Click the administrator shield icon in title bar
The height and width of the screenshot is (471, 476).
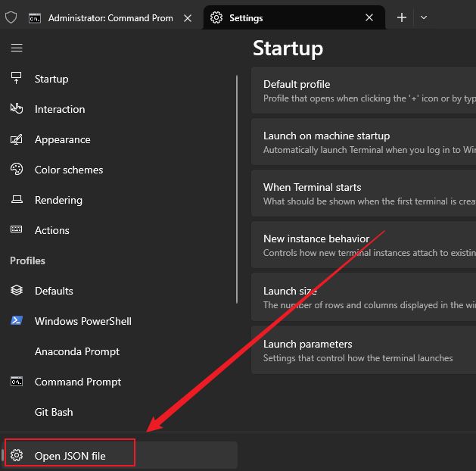tap(11, 17)
